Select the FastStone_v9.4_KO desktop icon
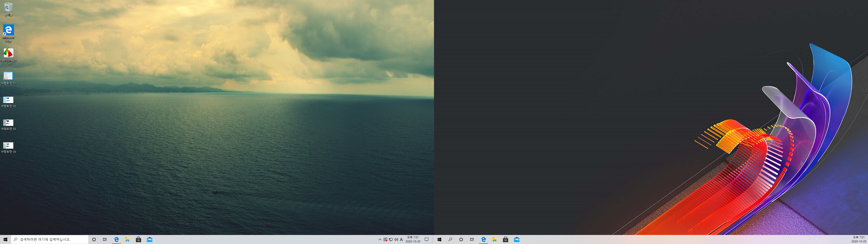The image size is (868, 244). pyautogui.click(x=8, y=53)
